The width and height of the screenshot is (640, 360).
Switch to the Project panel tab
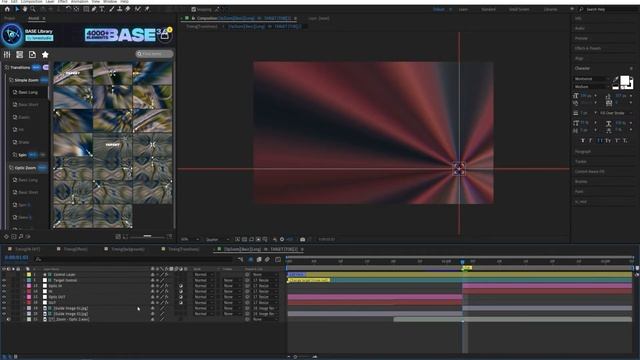point(9,18)
